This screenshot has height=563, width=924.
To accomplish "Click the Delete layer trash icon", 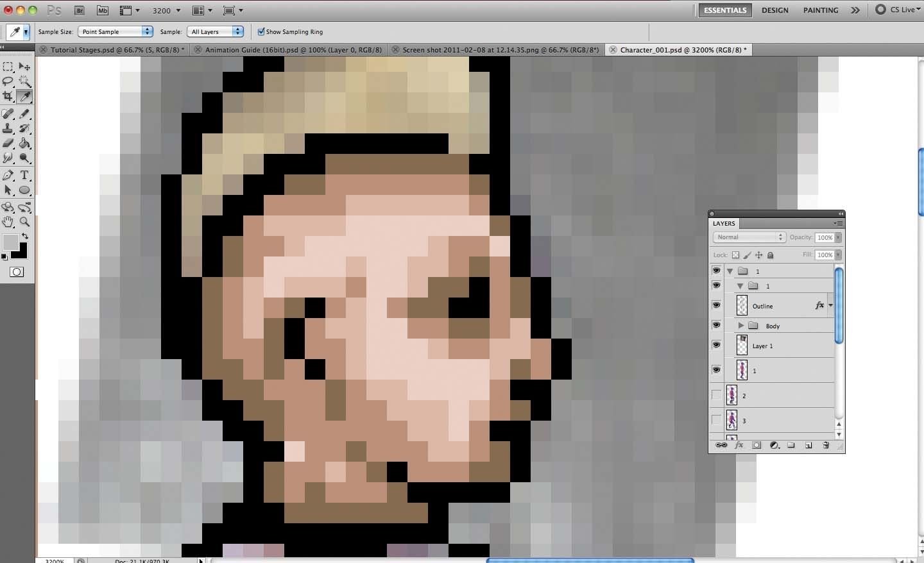I will coord(826,445).
